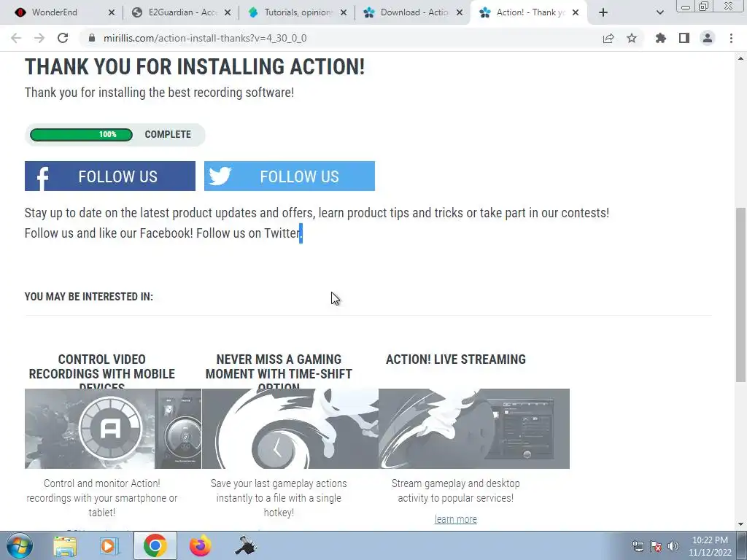747x560 pixels.
Task: Follow us on Facebook button
Action: coord(110,176)
